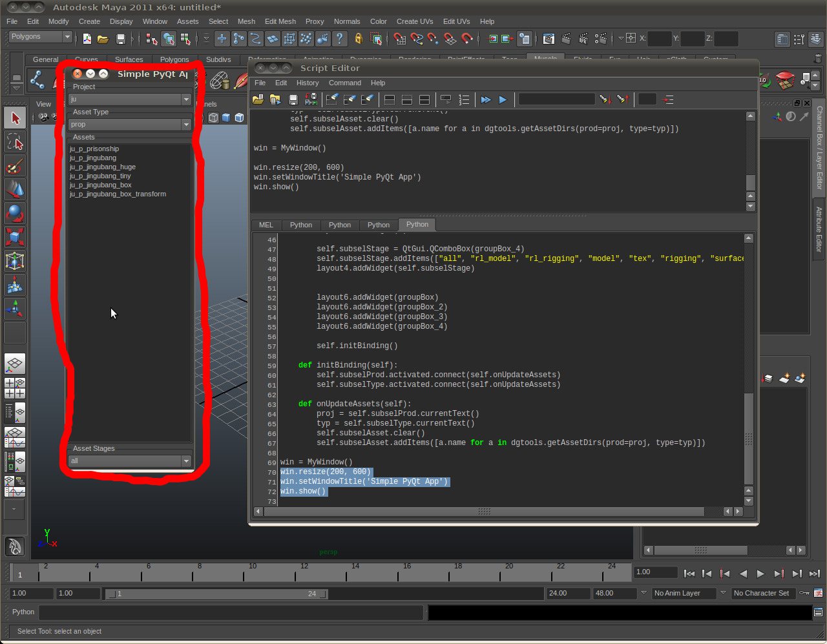Image resolution: width=827 pixels, height=644 pixels.
Task: Save the script using the floppy disk icon
Action: (x=293, y=99)
